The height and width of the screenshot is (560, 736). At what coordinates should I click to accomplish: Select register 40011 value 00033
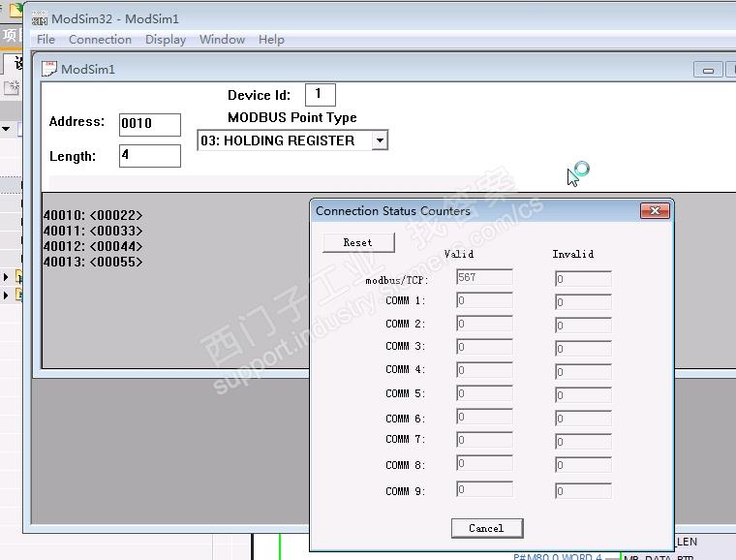coord(92,231)
